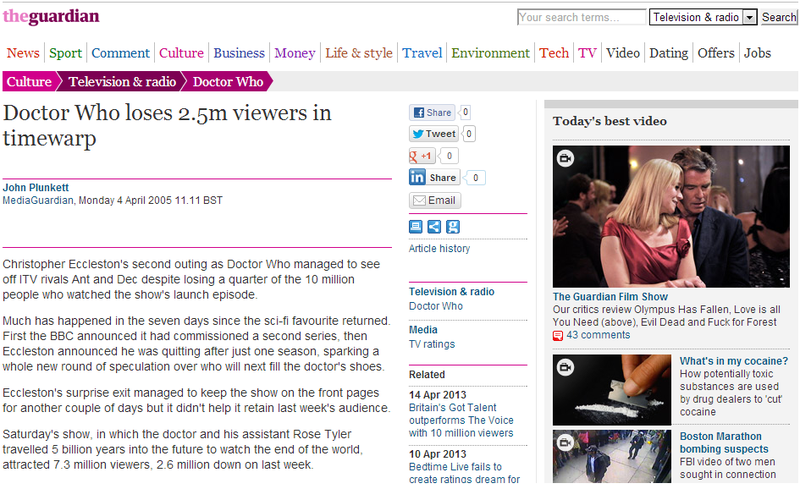Click the Email article button

(x=435, y=200)
